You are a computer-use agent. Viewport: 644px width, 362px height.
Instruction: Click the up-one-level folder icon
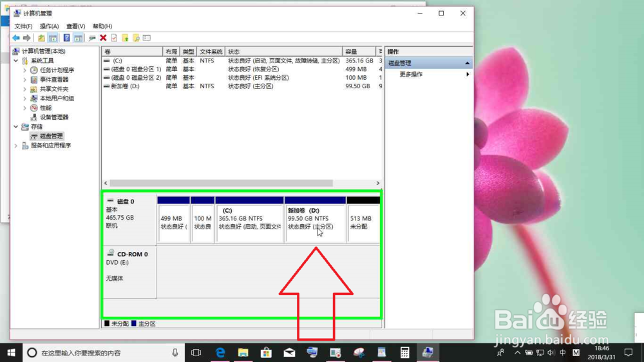[41, 38]
